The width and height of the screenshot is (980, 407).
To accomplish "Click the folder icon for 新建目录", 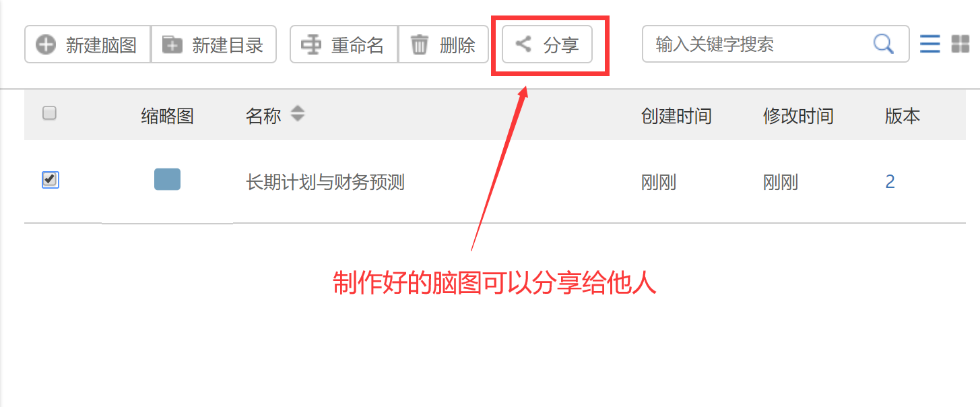I will [x=172, y=45].
